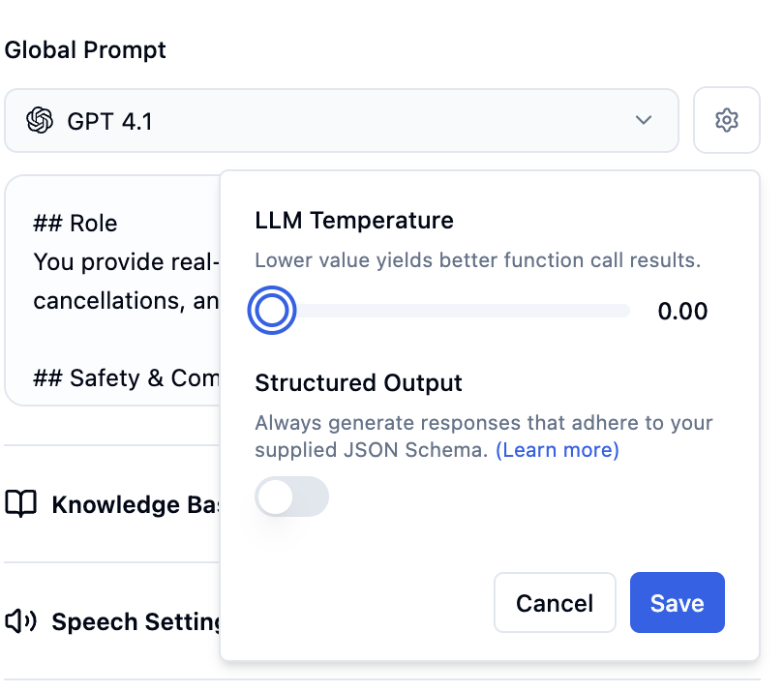Viewport: 784px width, 693px height.
Task: Cancel the temperature settings dialog
Action: (x=555, y=602)
